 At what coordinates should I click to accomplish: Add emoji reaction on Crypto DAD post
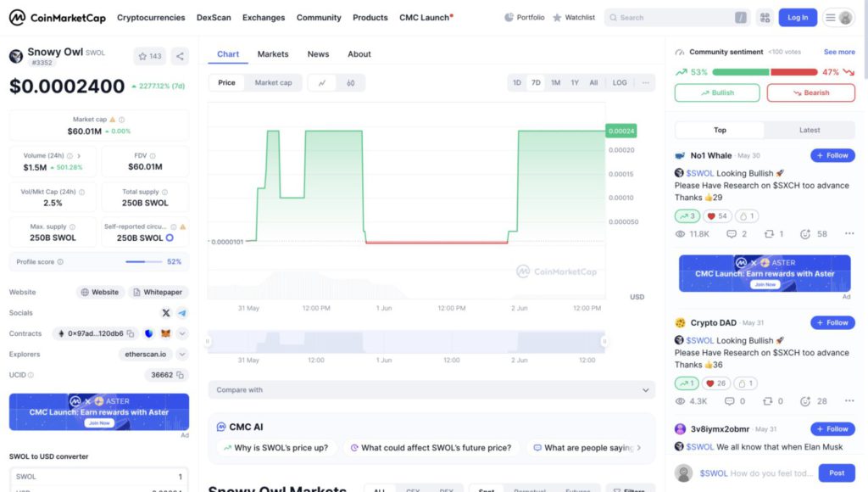tap(805, 401)
